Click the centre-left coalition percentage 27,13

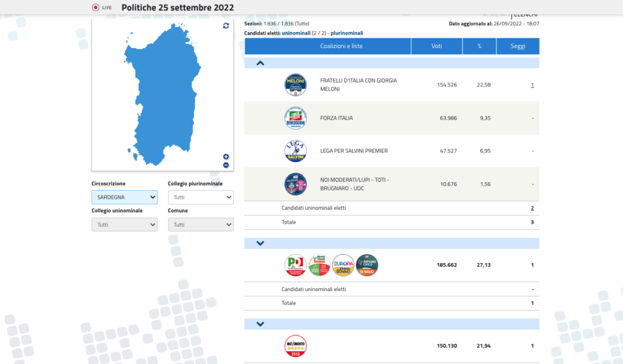click(484, 265)
